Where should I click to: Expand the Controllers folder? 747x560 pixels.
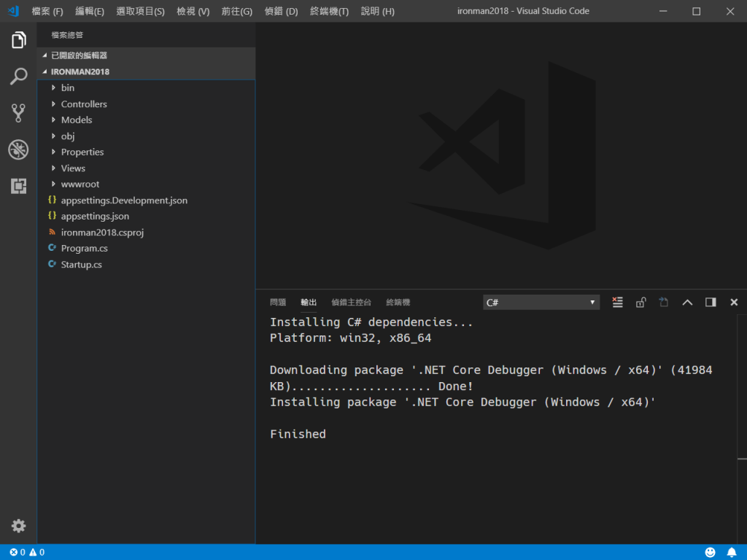(146, 104)
